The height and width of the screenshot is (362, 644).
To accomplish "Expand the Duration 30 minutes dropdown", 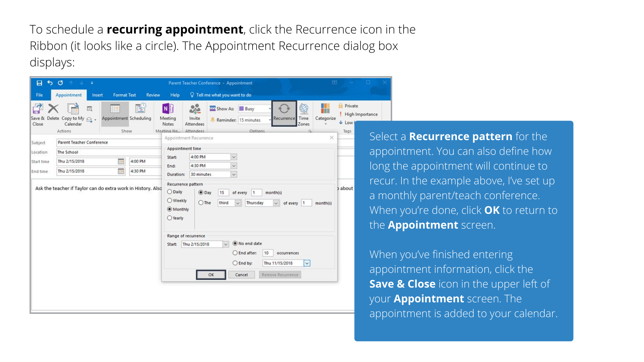I will coord(234,174).
